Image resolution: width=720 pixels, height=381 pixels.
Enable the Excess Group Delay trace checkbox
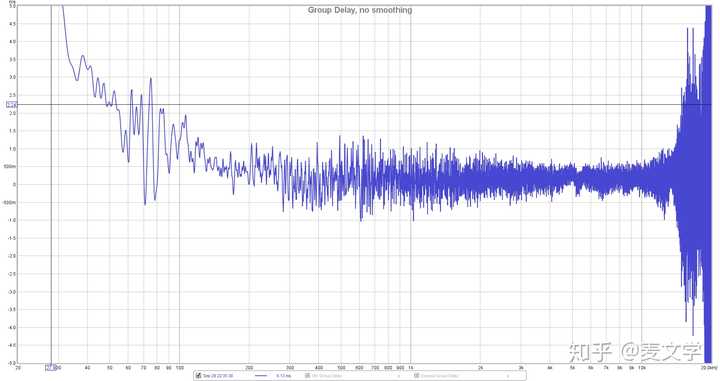click(416, 375)
